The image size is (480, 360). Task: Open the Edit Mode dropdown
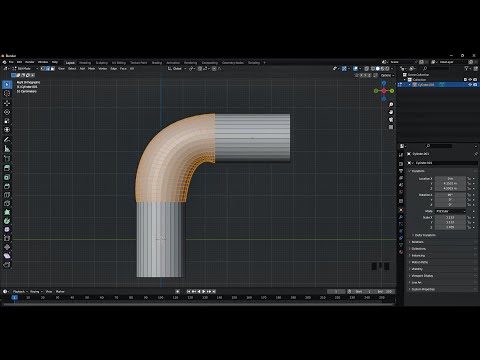coord(25,68)
